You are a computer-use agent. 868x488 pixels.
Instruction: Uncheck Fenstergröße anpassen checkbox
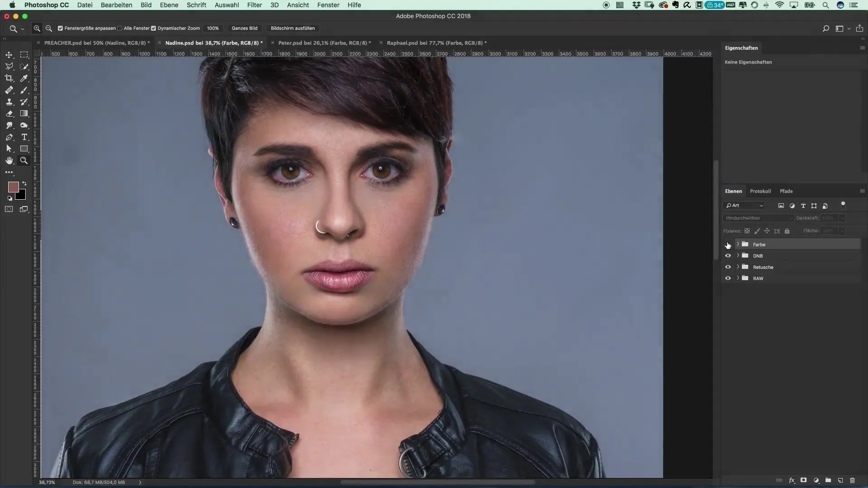coord(60,28)
